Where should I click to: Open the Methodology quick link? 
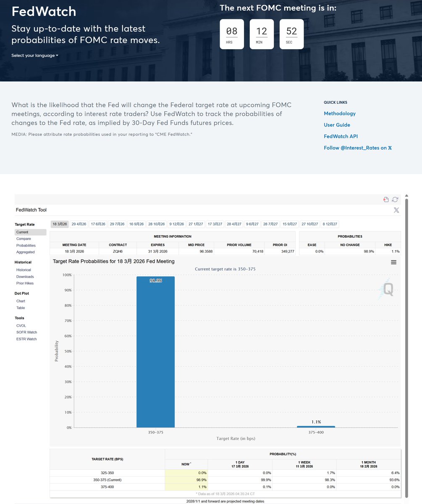point(340,113)
